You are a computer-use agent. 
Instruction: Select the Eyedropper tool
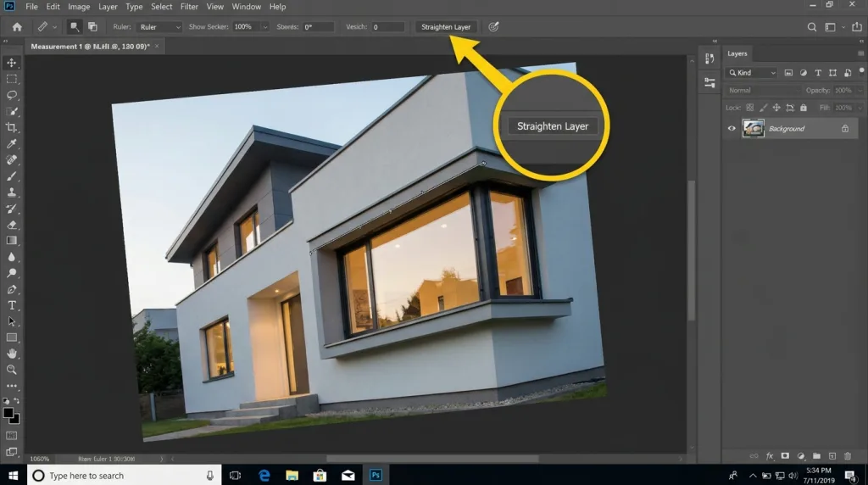(12, 144)
